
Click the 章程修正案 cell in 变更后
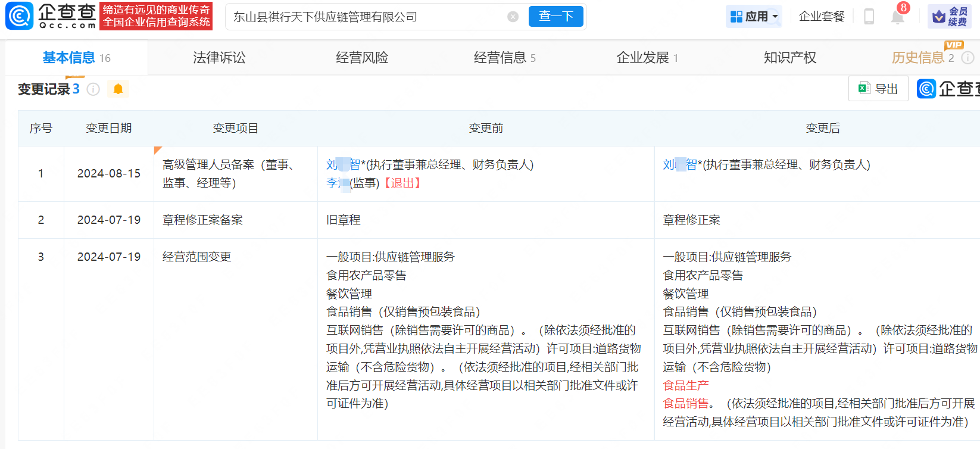pos(817,220)
